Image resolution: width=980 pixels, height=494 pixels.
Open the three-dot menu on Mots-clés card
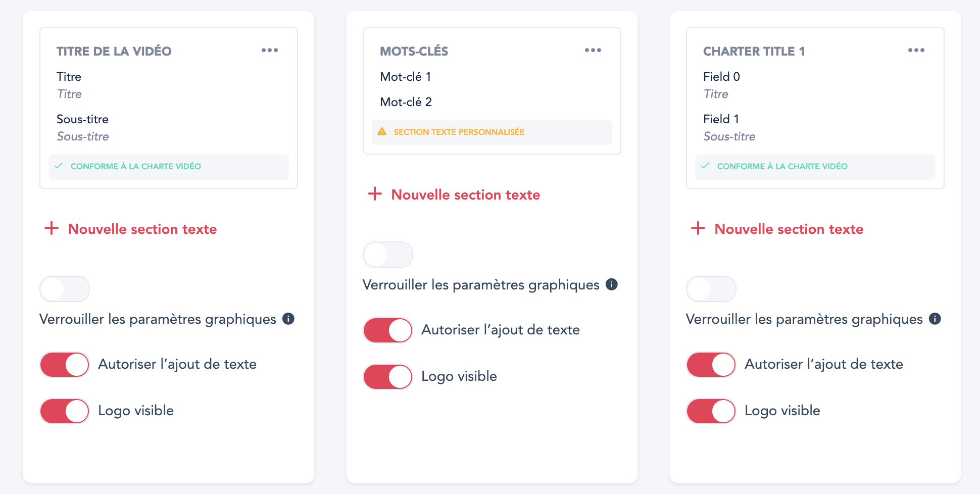click(593, 50)
